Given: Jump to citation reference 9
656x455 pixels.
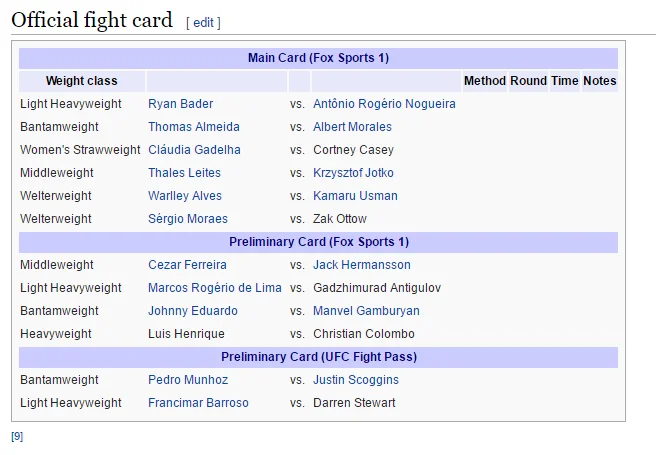Looking at the screenshot, I should click(x=17, y=437).
